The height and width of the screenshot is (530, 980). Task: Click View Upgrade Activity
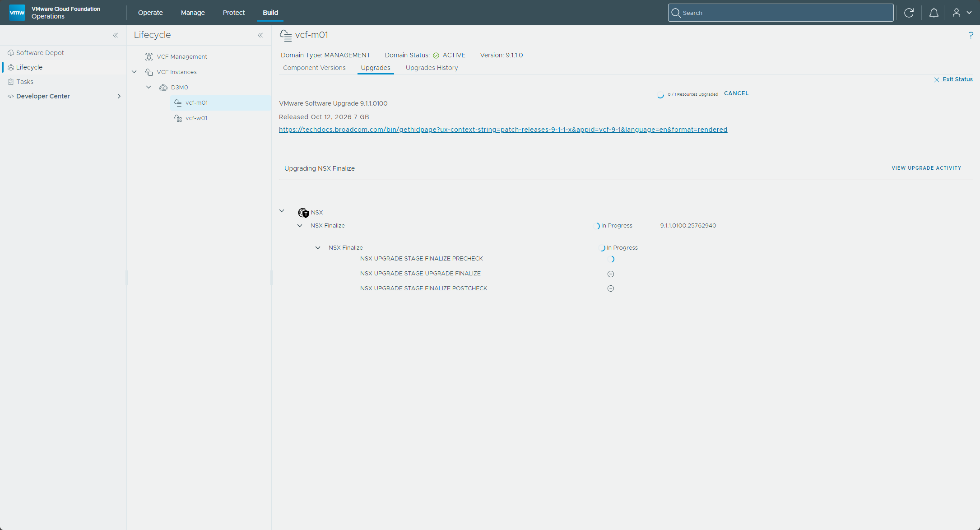[926, 168]
